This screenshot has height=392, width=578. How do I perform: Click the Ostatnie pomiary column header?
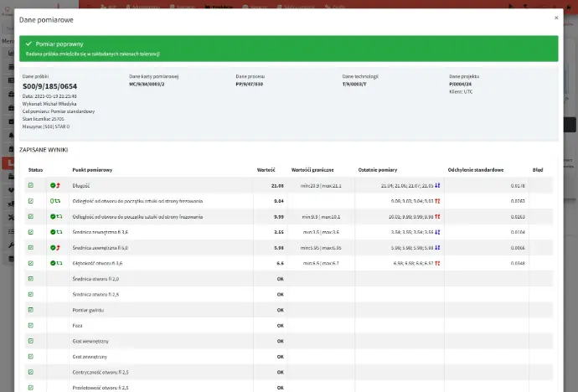point(378,170)
